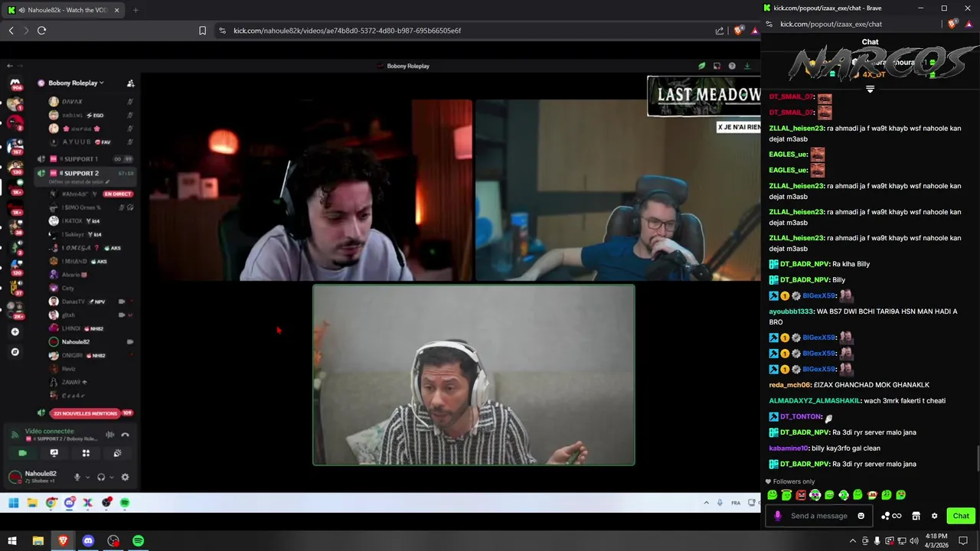The height and width of the screenshot is (551, 980).
Task: Click the Discord help question mark icon
Action: pyautogui.click(x=732, y=66)
